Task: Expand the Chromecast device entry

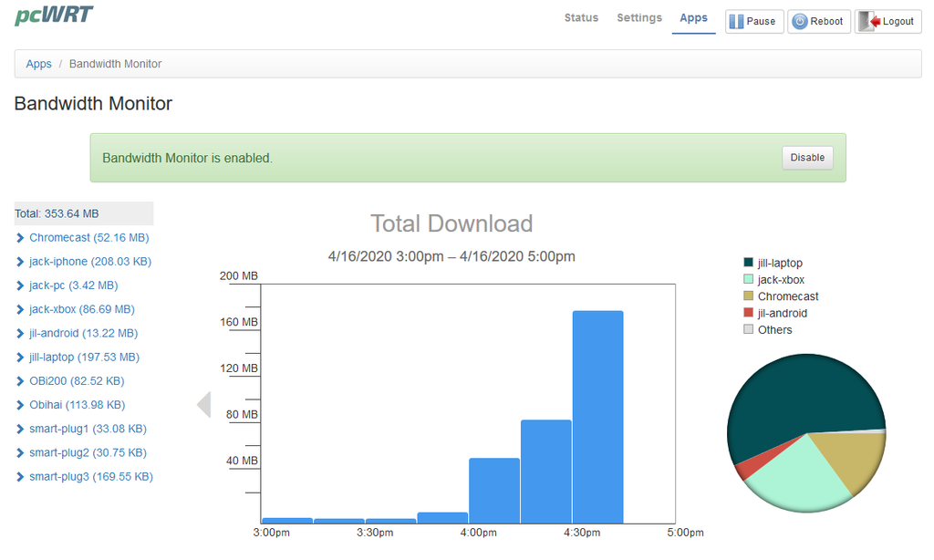Action: pyautogui.click(x=21, y=238)
